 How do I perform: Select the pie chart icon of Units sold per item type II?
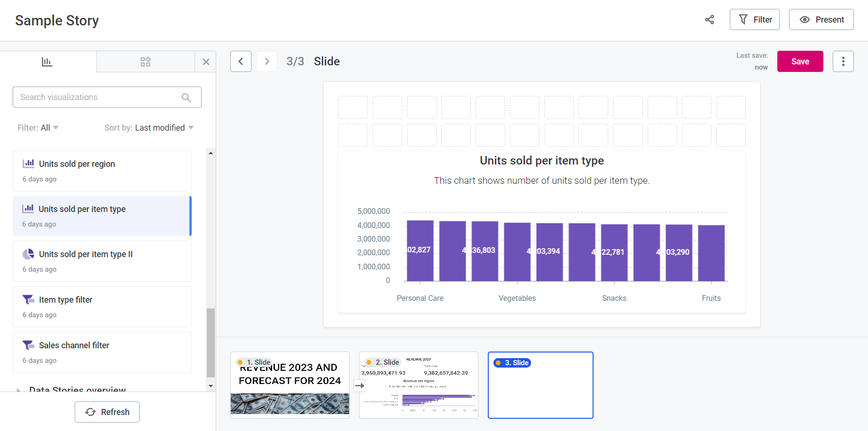(28, 254)
